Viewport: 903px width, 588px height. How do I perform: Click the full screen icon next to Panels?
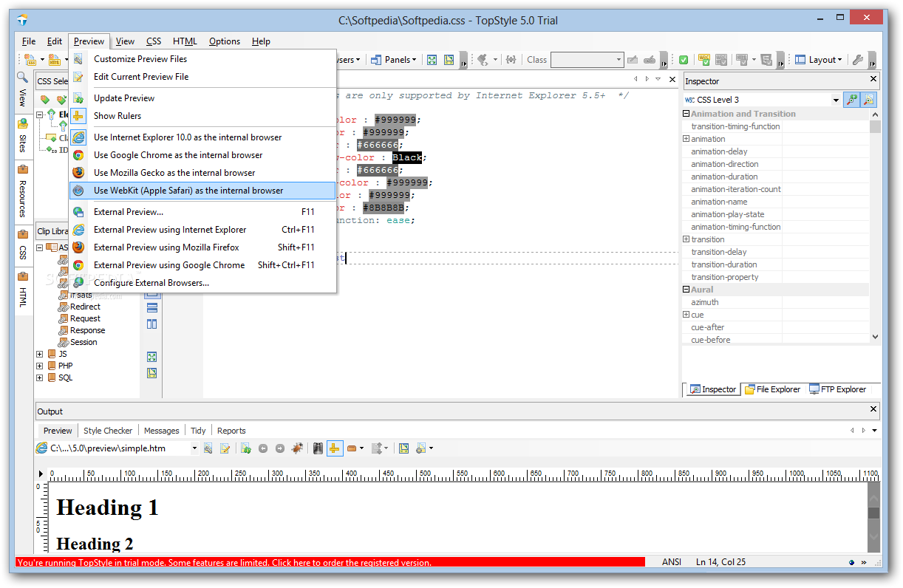432,60
